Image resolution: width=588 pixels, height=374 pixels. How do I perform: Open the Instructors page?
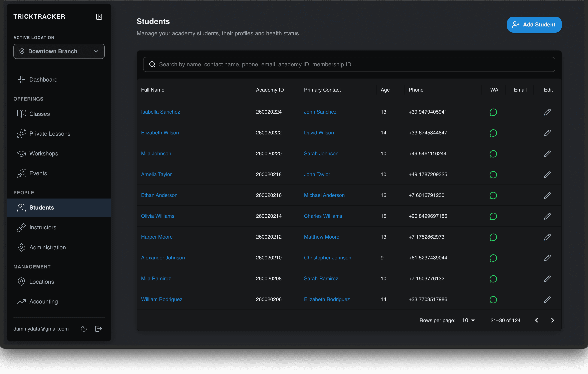pyautogui.click(x=59, y=228)
